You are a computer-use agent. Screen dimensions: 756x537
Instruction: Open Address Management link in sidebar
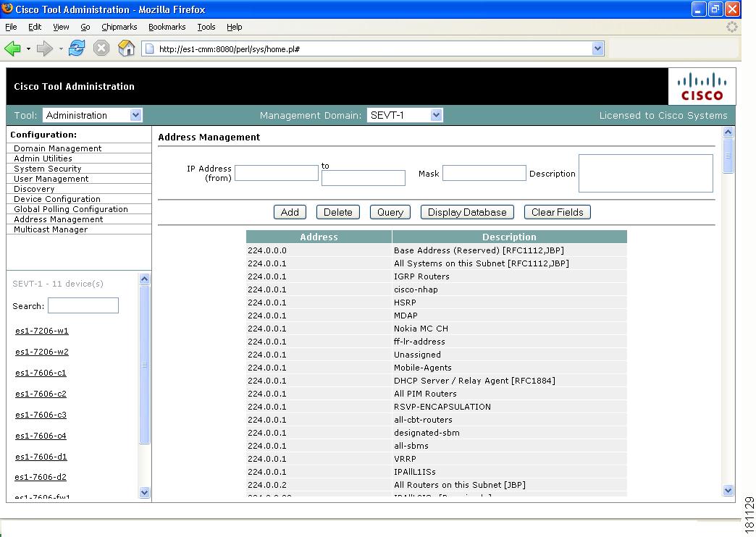click(59, 219)
